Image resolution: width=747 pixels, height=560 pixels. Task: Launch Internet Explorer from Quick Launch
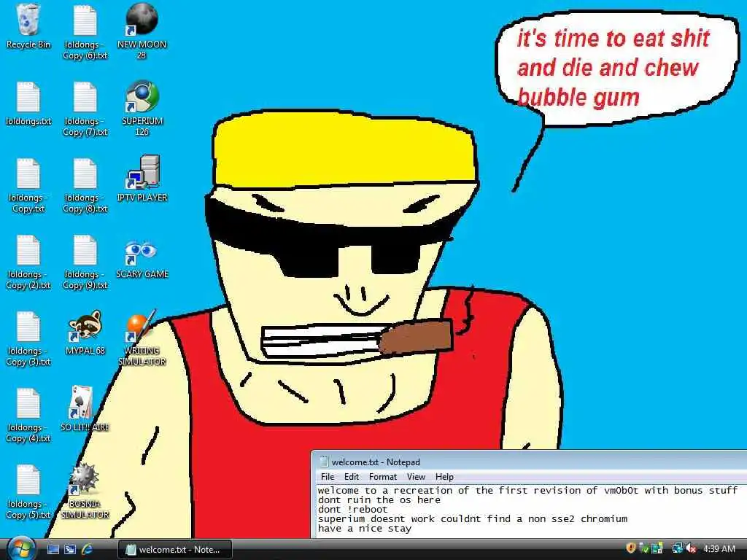click(x=88, y=550)
